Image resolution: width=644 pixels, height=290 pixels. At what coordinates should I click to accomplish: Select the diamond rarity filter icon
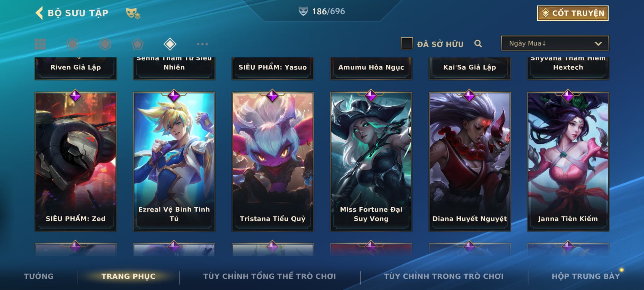pos(170,44)
